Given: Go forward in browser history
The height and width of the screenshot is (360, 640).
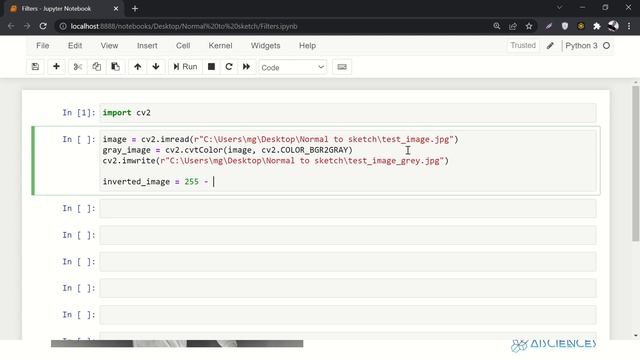Looking at the screenshot, I should pos(27,26).
